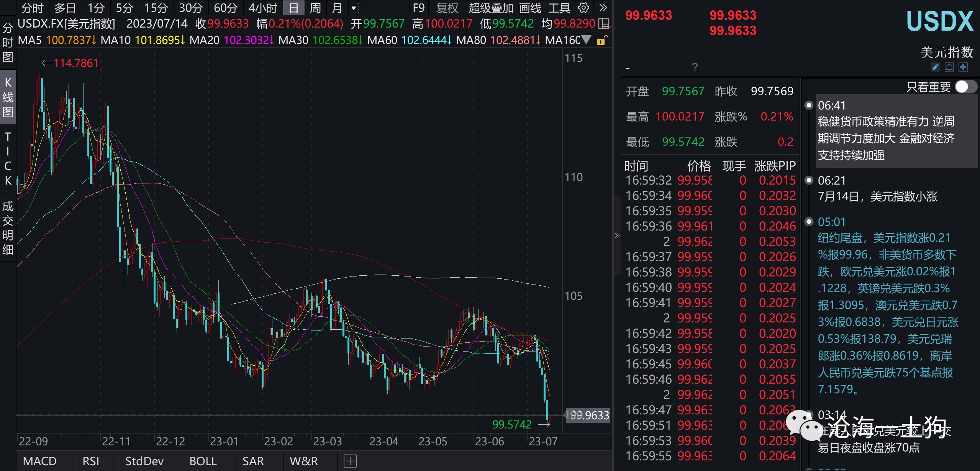Add USDX to watchlist with plus icon
The image size is (980, 471).
[x=963, y=67]
